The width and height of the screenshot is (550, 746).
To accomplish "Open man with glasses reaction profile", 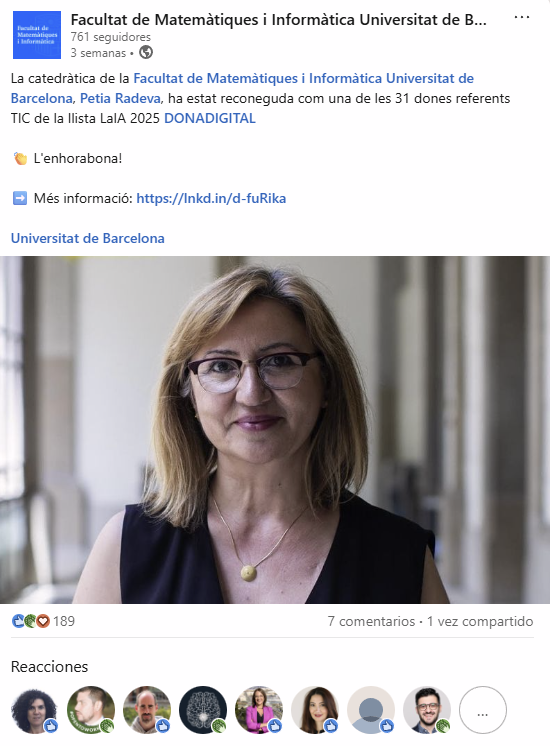I will (x=427, y=710).
